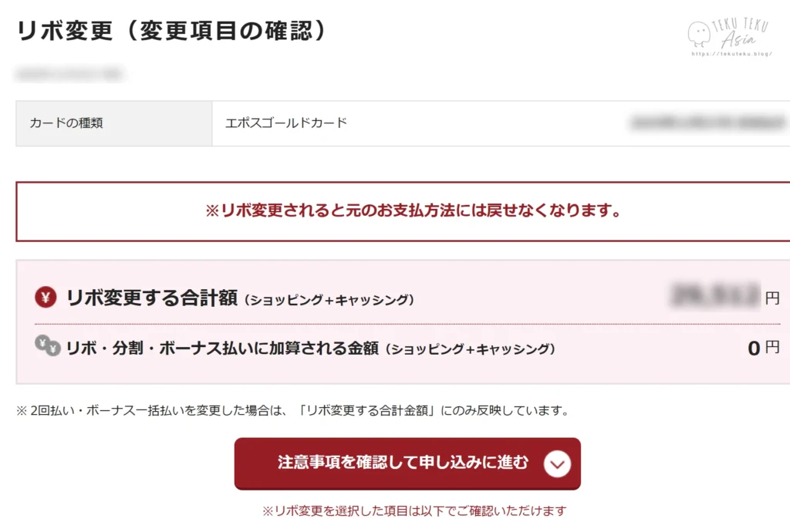Click the ※2回払い・ボーナス一括払い footnote
Screen dimensions: 790x532
[292, 411]
